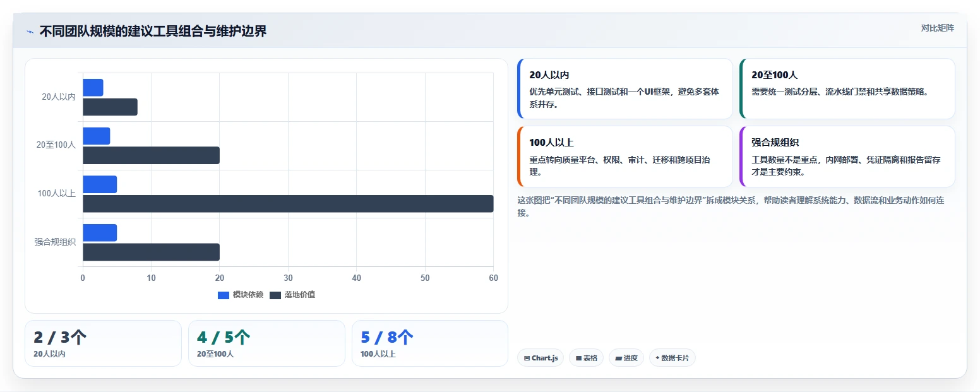The image size is (980, 392).
Task: Click the dark bar for 100人以上
Action: point(288,204)
